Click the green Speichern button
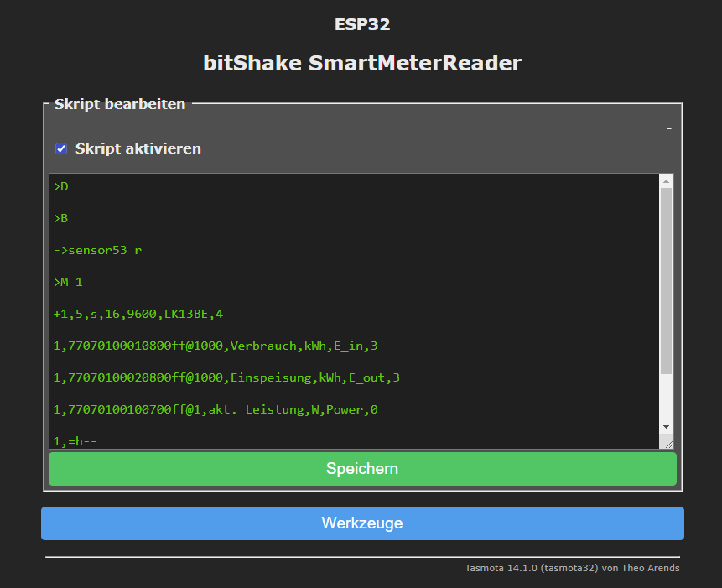Image resolution: width=722 pixels, height=588 pixels. pos(361,468)
